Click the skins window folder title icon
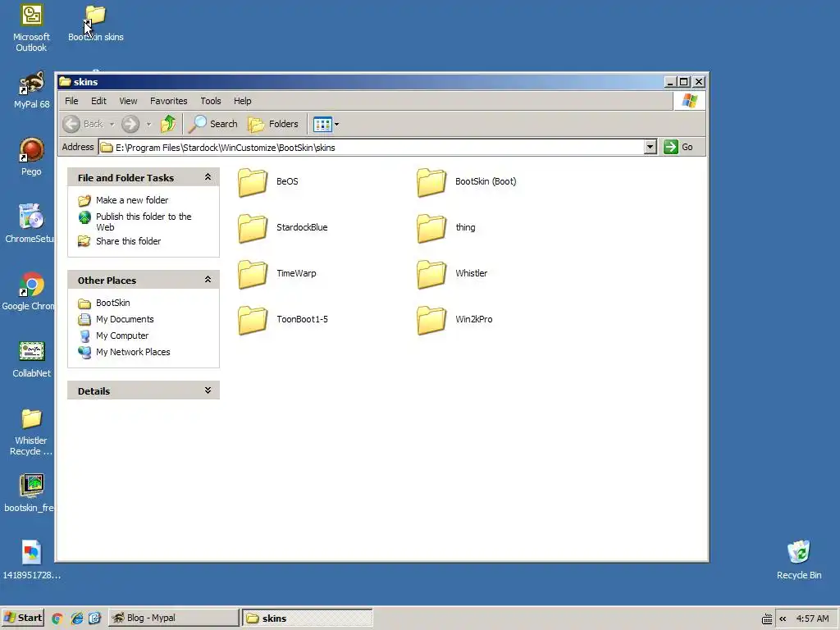Image resolution: width=840 pixels, height=630 pixels. (x=66, y=81)
